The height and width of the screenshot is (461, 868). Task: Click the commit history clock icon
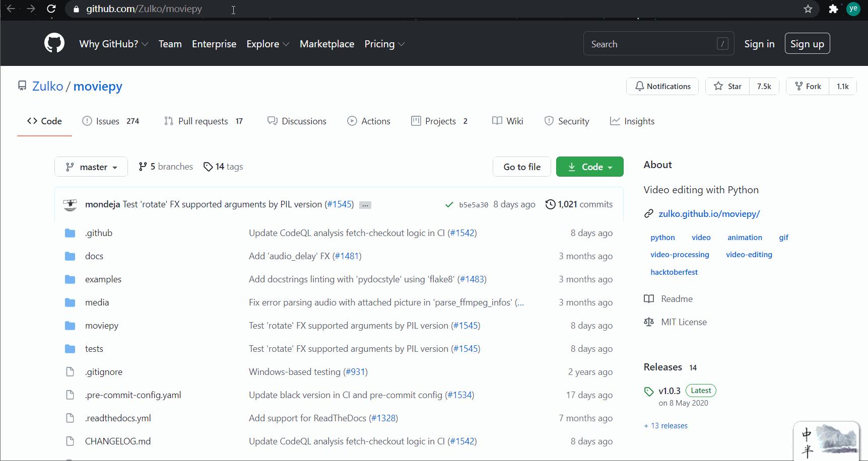[x=551, y=204]
